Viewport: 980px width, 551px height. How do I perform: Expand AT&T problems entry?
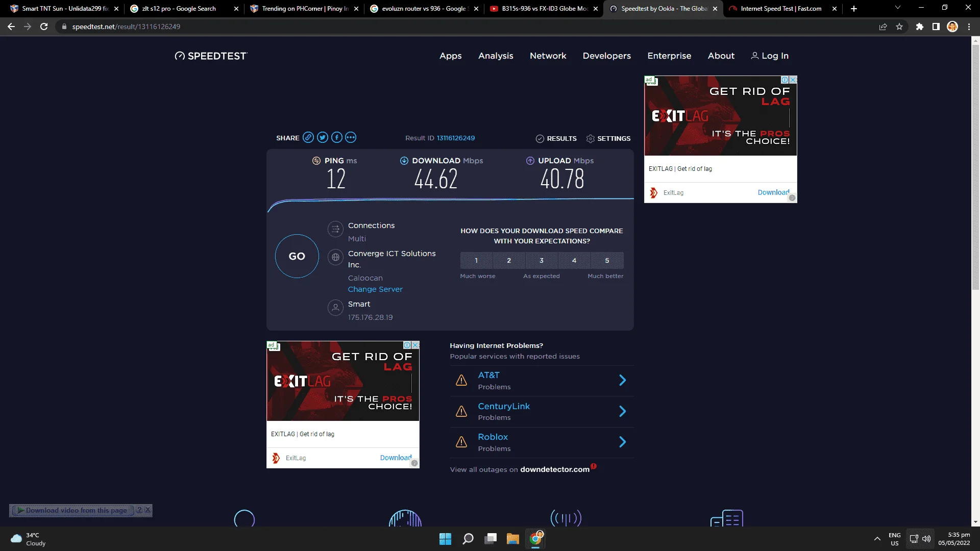[x=542, y=381]
